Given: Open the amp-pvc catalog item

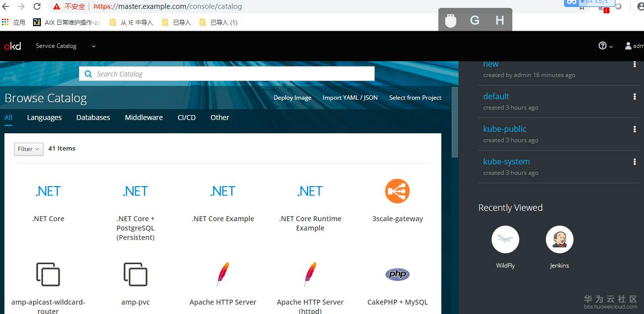Looking at the screenshot, I should (136, 284).
